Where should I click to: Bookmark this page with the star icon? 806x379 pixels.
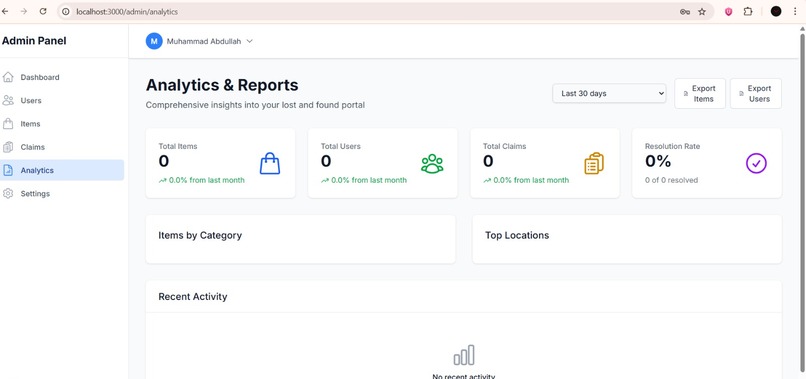click(x=702, y=12)
